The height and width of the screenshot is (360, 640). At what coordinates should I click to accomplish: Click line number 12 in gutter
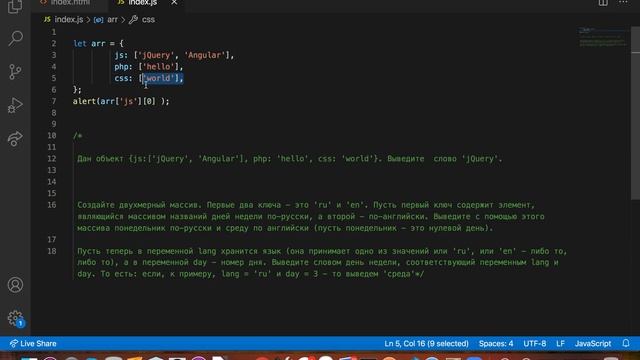pyautogui.click(x=51, y=158)
